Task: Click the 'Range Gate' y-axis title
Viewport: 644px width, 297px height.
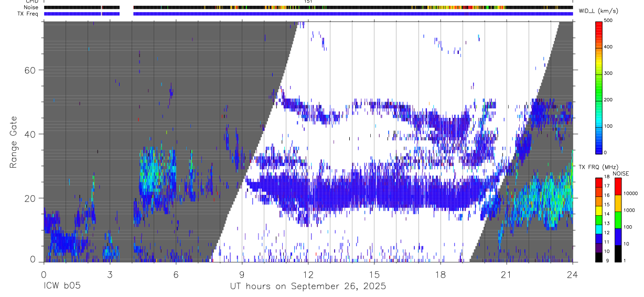Action: click(13, 142)
